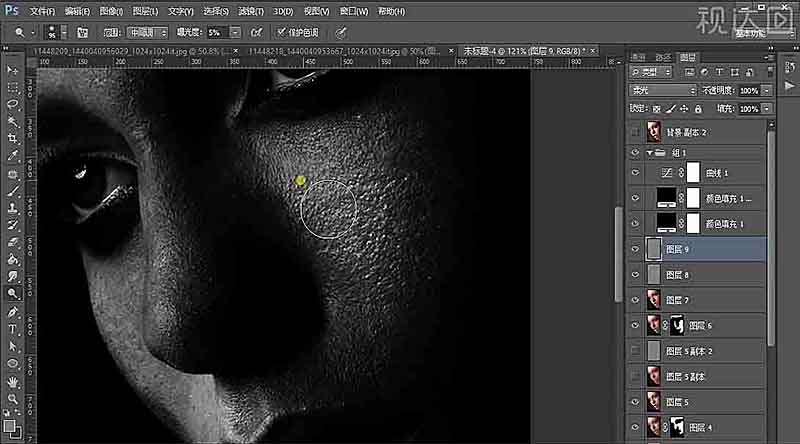Select the Crop tool
Screen dimensions: 800x444
coord(13,139)
